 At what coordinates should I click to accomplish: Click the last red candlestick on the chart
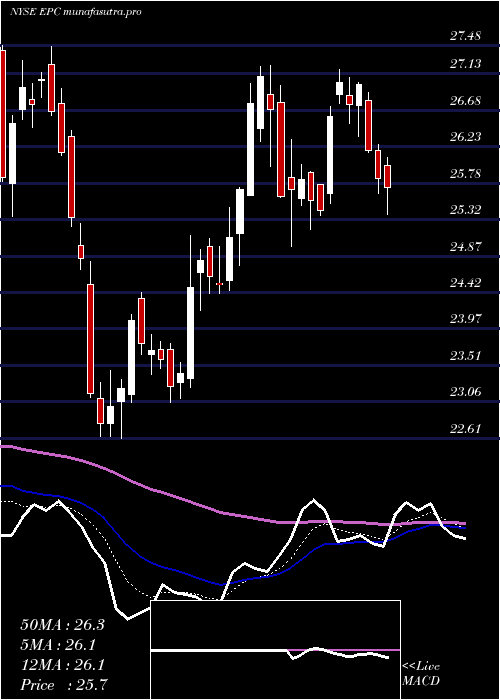(388, 176)
